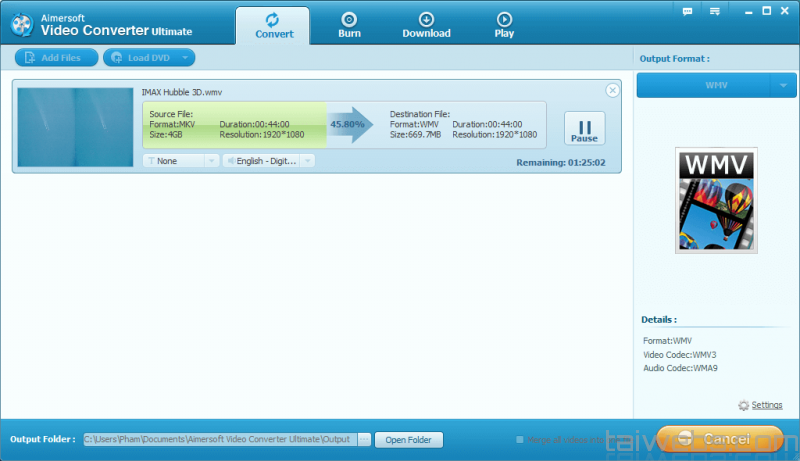Viewport: 800px width, 461px height.
Task: Go to the Play tab
Action: click(504, 25)
